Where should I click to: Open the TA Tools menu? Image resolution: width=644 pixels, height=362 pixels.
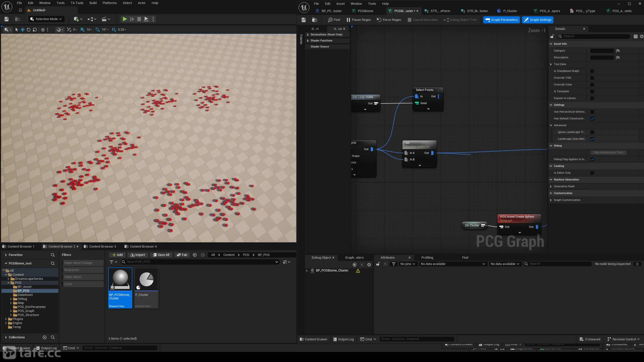77,3
